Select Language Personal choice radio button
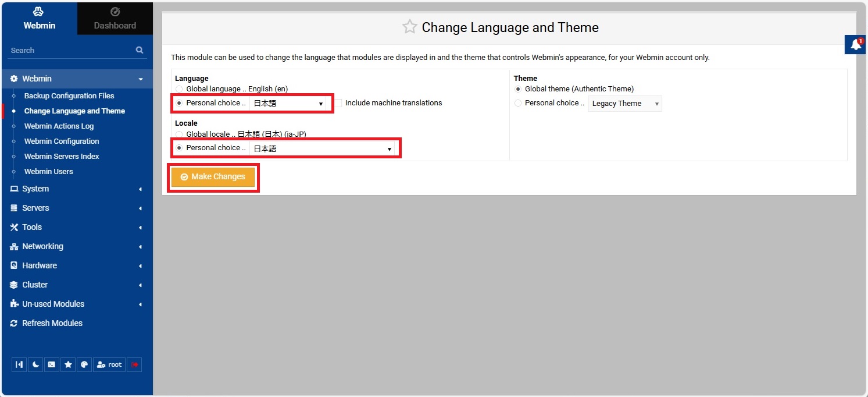 [179, 103]
